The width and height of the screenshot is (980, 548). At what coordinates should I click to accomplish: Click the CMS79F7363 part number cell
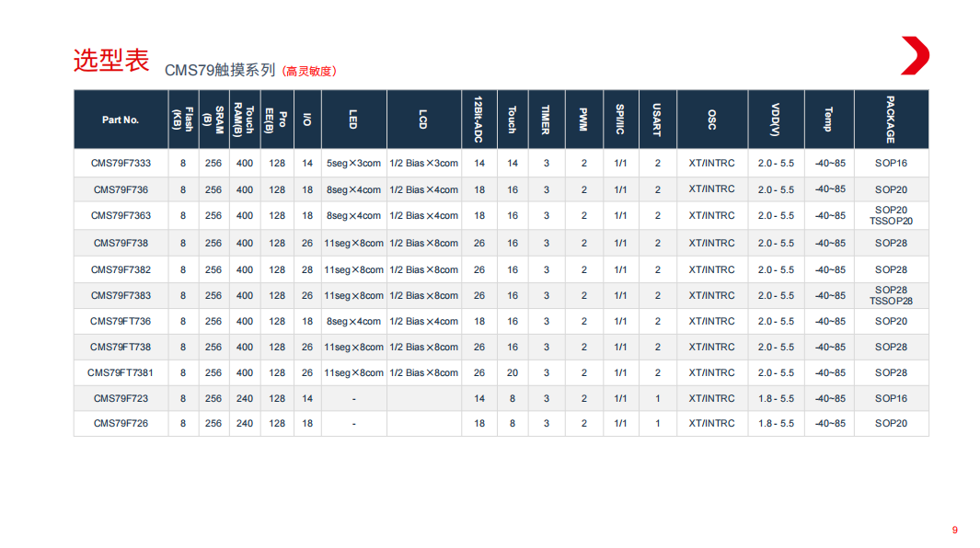(x=121, y=215)
